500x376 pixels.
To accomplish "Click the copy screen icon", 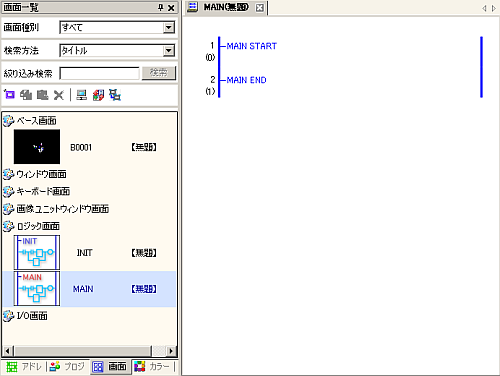I will [26, 95].
